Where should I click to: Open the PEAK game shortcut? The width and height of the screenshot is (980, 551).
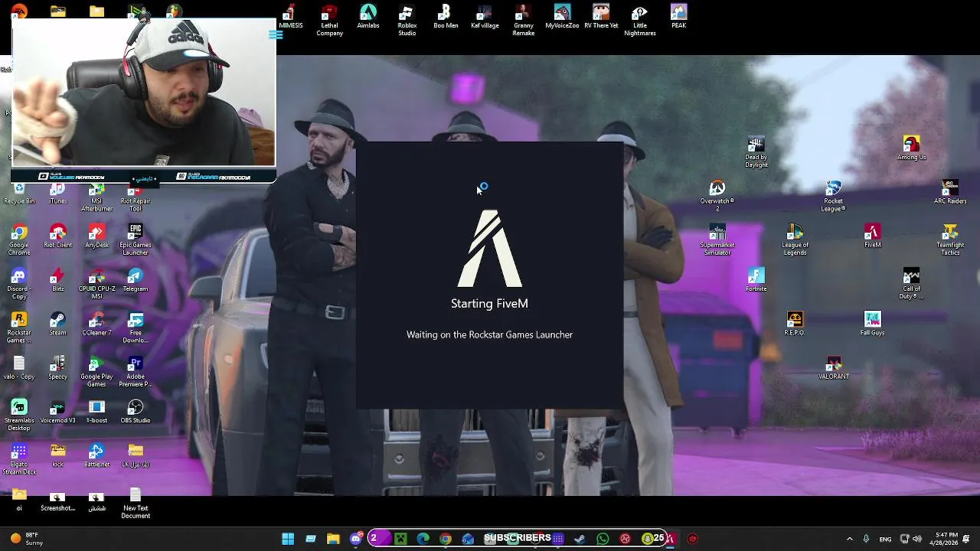(x=678, y=17)
